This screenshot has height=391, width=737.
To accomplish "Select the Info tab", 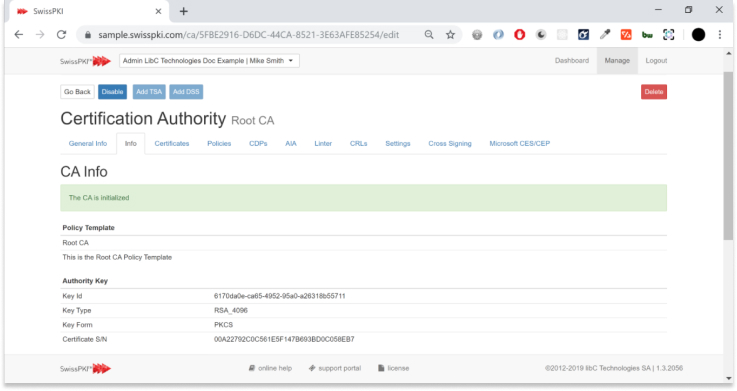I will click(x=131, y=143).
